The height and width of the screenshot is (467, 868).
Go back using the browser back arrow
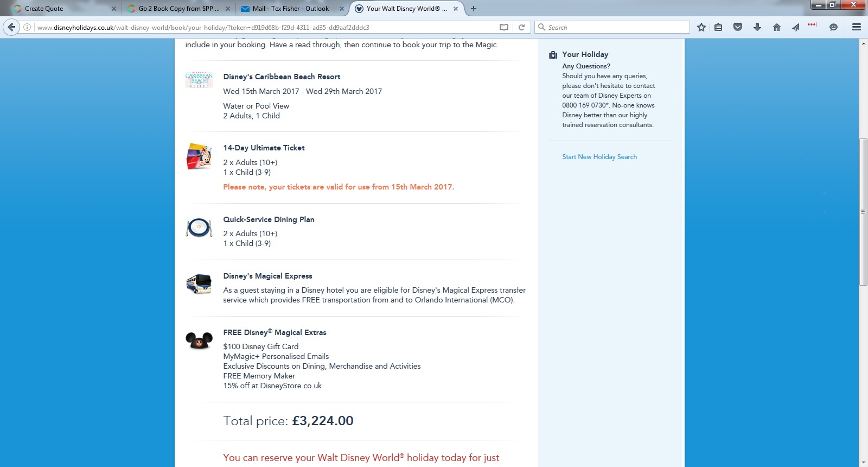tap(11, 27)
